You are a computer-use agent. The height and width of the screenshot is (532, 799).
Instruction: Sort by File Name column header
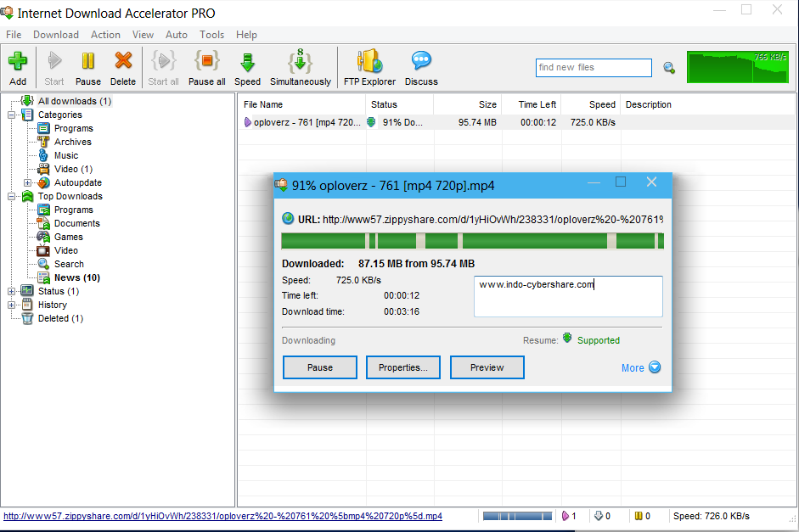(x=302, y=104)
